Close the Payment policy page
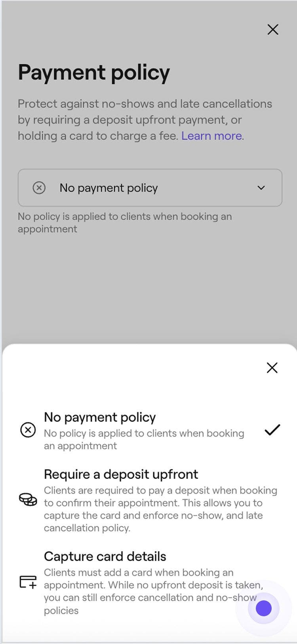This screenshot has height=644, width=297. point(273,29)
